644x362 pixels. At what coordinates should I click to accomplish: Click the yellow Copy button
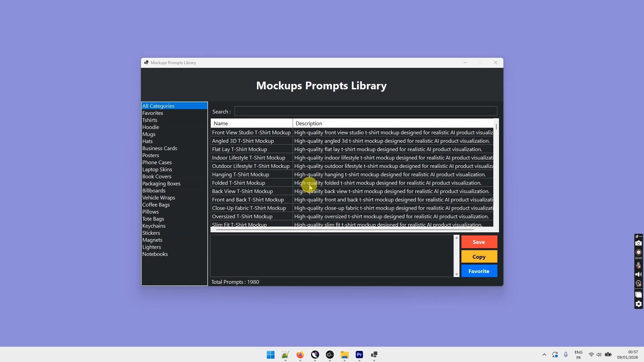[x=479, y=257]
